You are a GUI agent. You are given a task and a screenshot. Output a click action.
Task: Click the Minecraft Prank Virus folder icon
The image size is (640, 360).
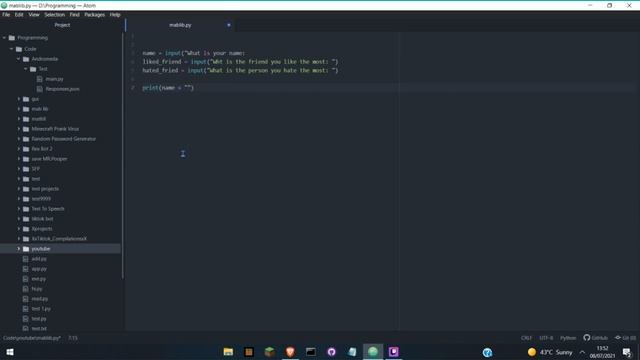[x=26, y=129]
